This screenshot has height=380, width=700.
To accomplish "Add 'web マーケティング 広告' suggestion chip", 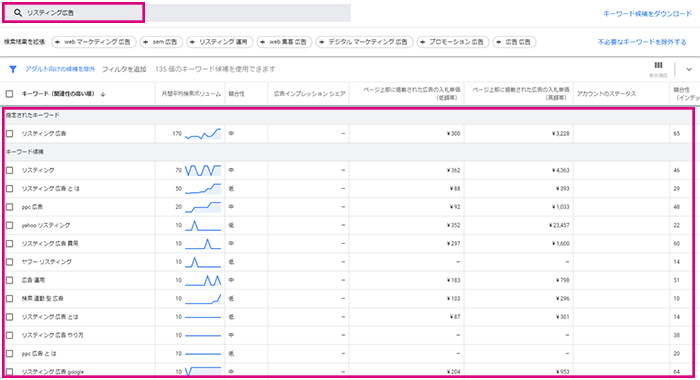I will coord(94,42).
